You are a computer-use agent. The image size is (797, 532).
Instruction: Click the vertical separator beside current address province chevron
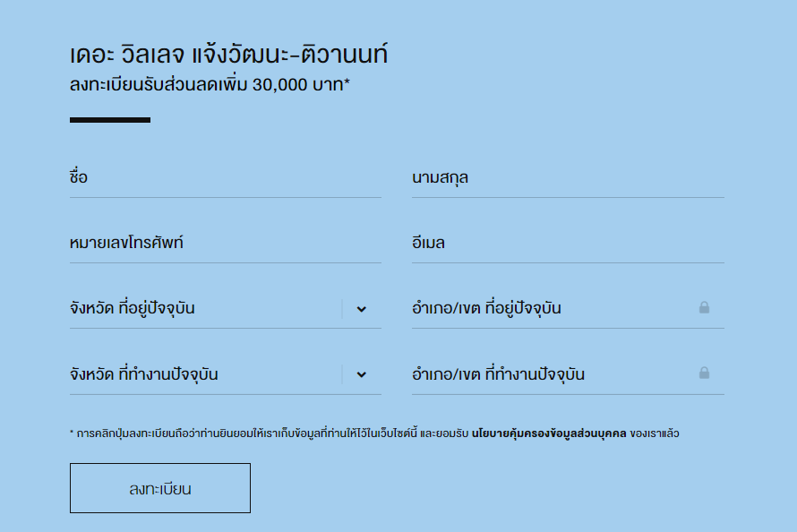pos(342,309)
